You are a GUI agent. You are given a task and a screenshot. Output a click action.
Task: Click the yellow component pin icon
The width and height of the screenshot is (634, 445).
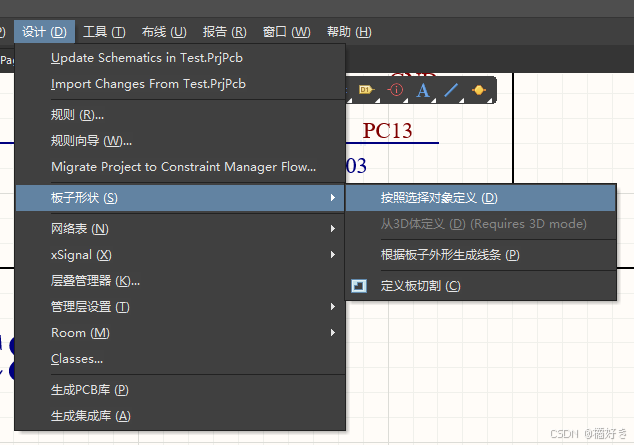tap(479, 90)
